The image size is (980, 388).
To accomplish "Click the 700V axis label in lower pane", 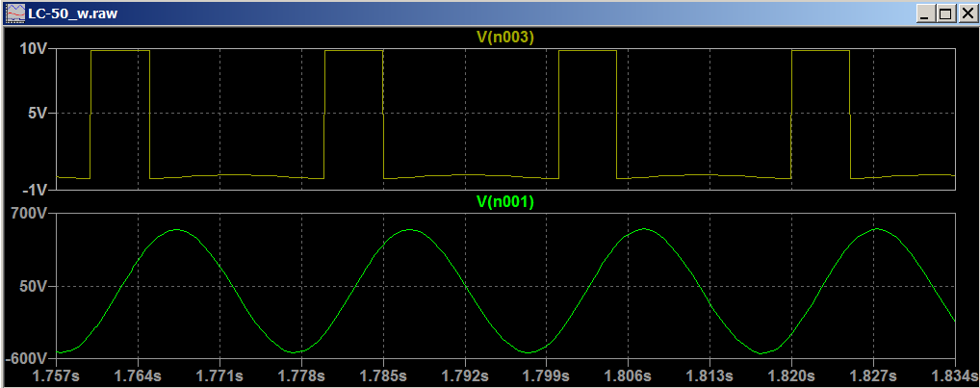I will pos(32,214).
